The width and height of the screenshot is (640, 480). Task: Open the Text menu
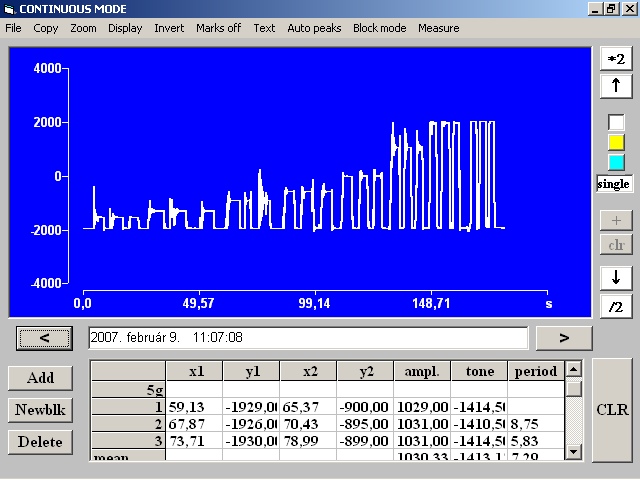pyautogui.click(x=264, y=28)
